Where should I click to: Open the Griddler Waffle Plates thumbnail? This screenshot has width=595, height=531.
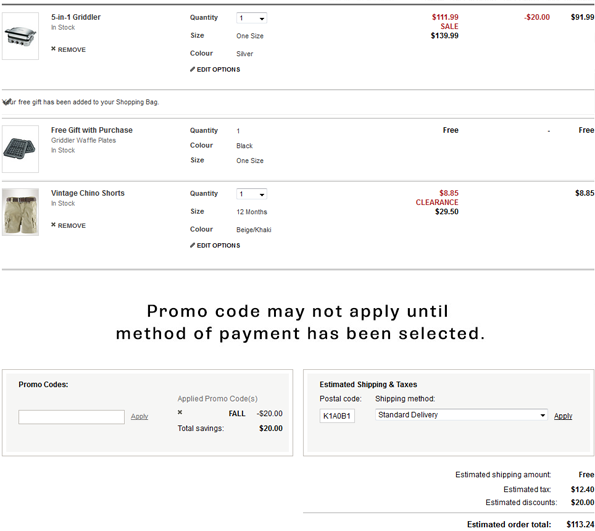[20, 149]
